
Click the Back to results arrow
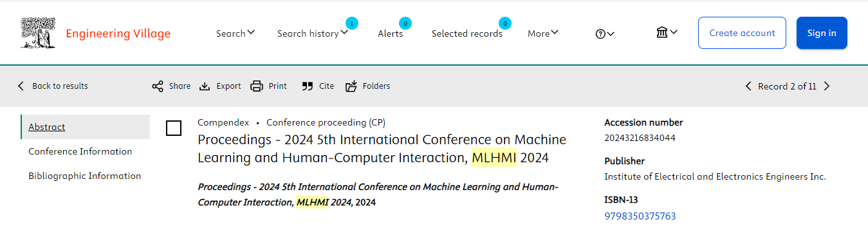[x=21, y=86]
